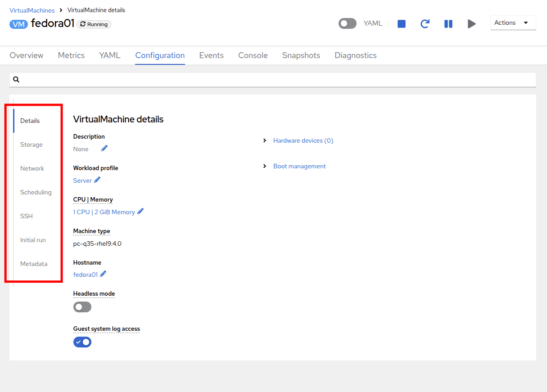Click the pencil icon beside CPU | Memory value

click(140, 212)
